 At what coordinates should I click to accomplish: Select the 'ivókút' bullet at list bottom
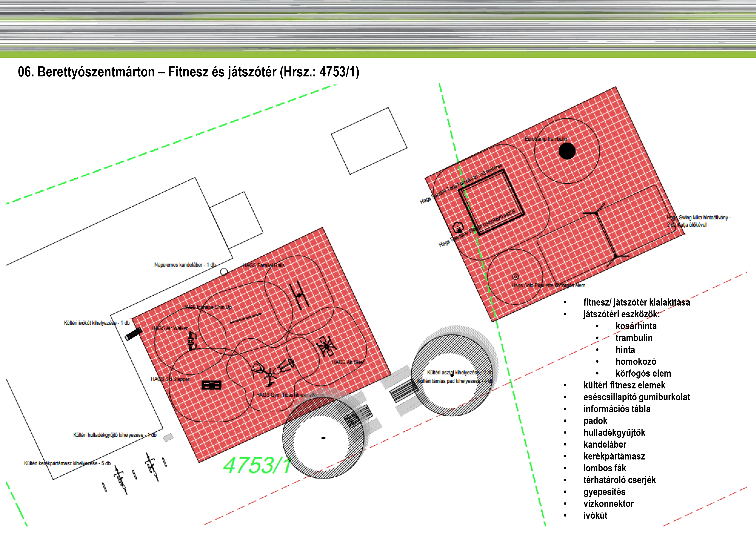coord(595,515)
